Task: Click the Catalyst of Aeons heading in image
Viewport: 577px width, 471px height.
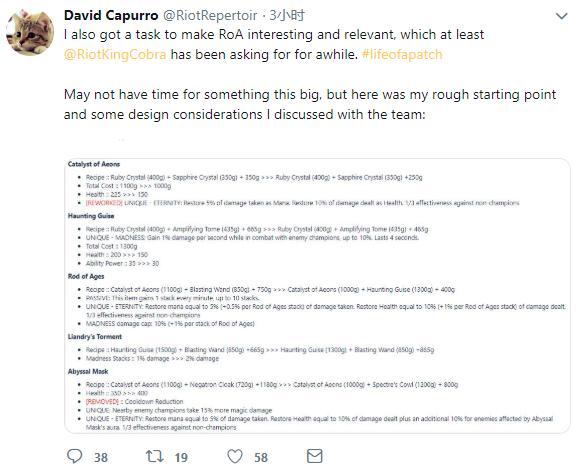Action: 94,164
